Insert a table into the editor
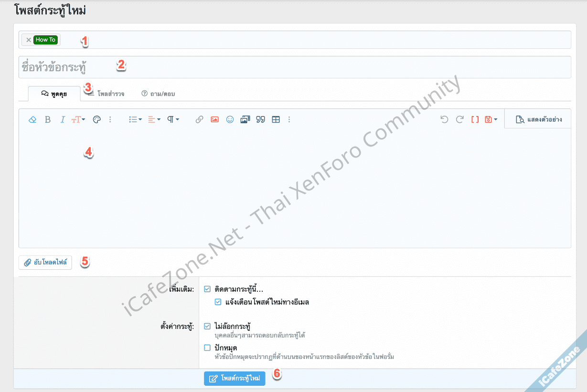 pyautogui.click(x=276, y=119)
